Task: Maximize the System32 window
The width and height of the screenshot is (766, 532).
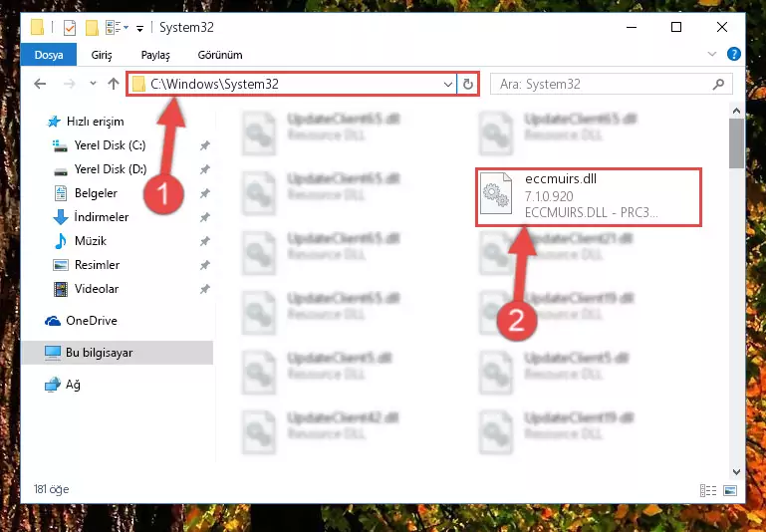Action: click(x=676, y=27)
